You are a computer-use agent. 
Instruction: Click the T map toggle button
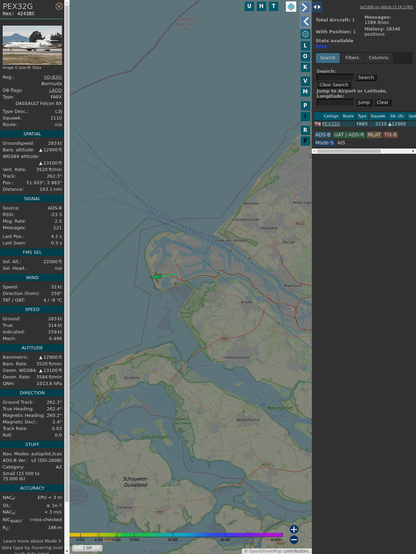(273, 6)
